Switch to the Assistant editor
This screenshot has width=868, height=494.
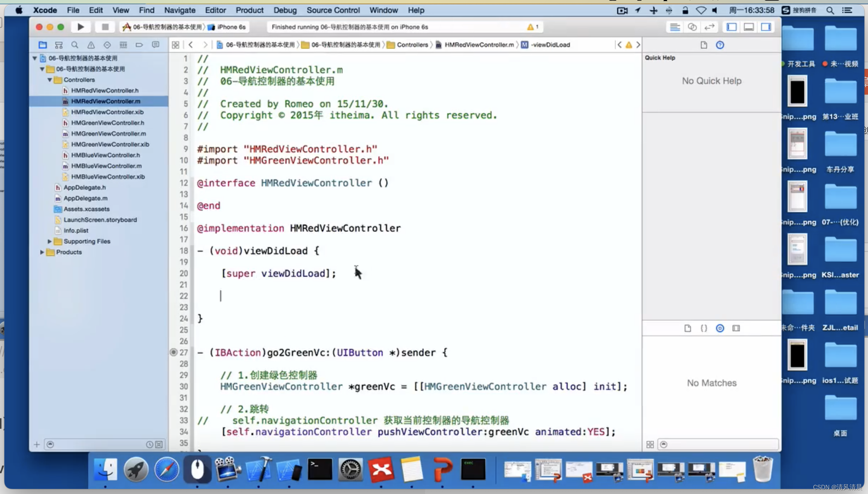point(692,27)
